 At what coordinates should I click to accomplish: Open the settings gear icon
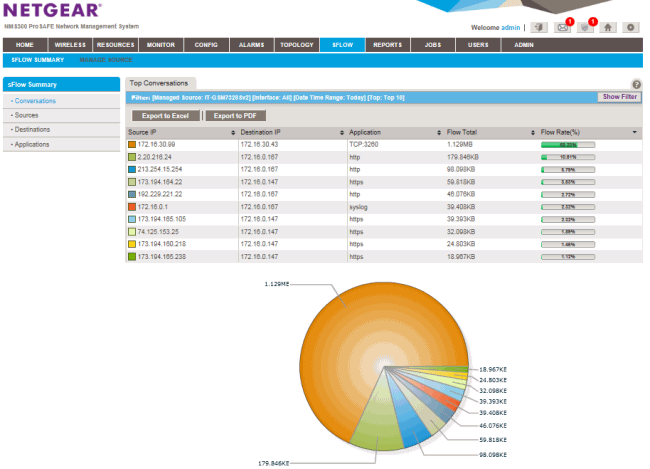(x=631, y=27)
